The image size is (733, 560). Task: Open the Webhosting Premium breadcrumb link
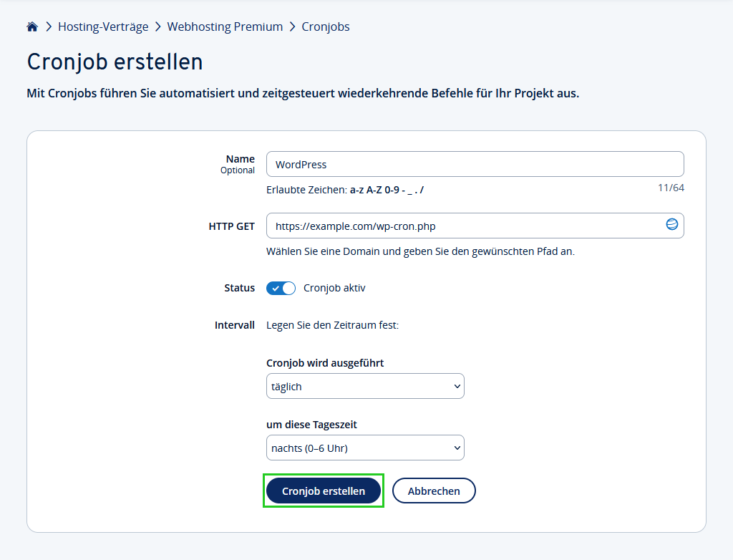pos(225,27)
